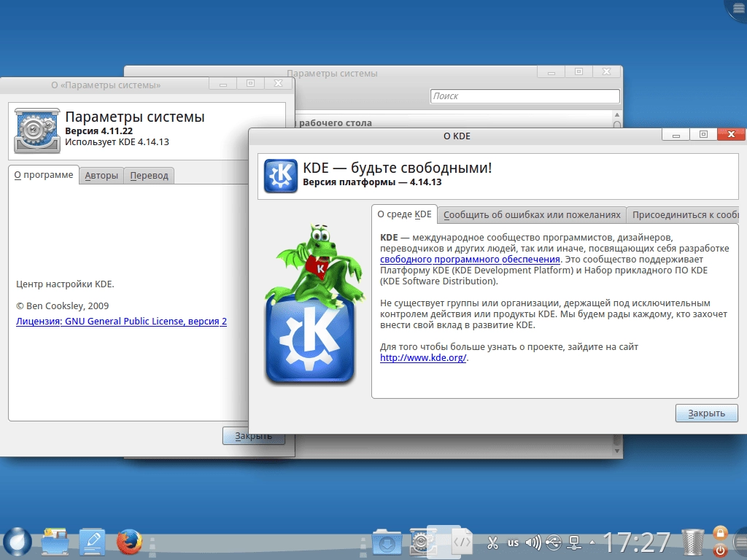Minimize the 'О «Параметры системы»' dialog
Screen dimensions: 747x560
(x=223, y=83)
